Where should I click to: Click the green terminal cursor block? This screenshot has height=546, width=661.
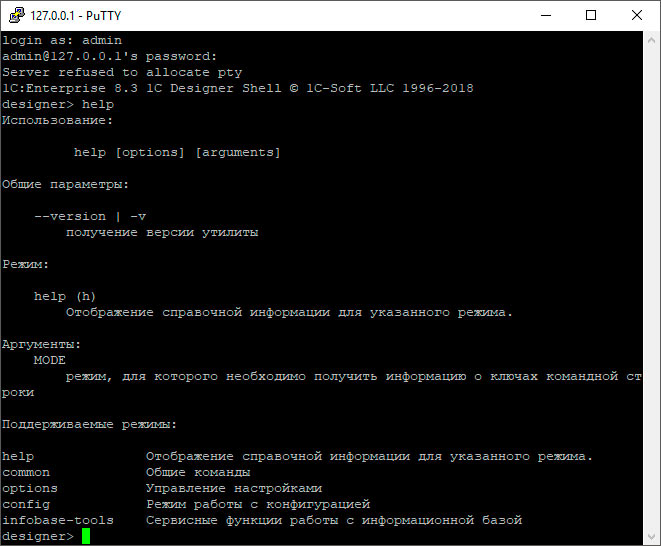pos(86,536)
